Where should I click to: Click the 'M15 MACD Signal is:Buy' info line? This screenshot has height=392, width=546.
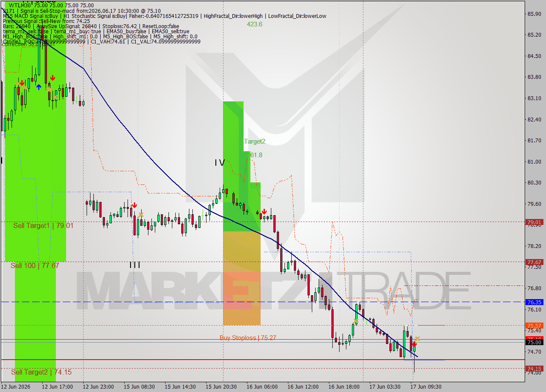click(x=164, y=16)
